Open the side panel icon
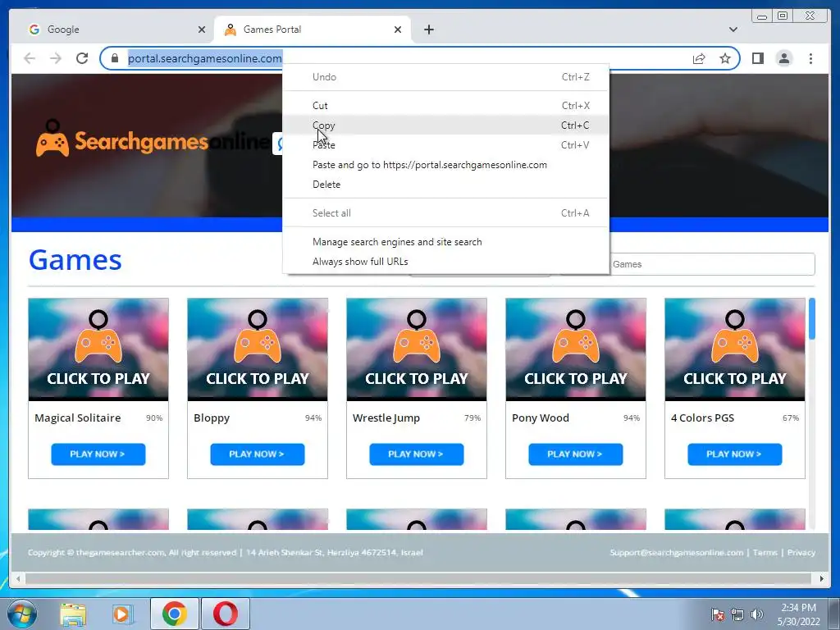840x630 pixels. pos(757,58)
